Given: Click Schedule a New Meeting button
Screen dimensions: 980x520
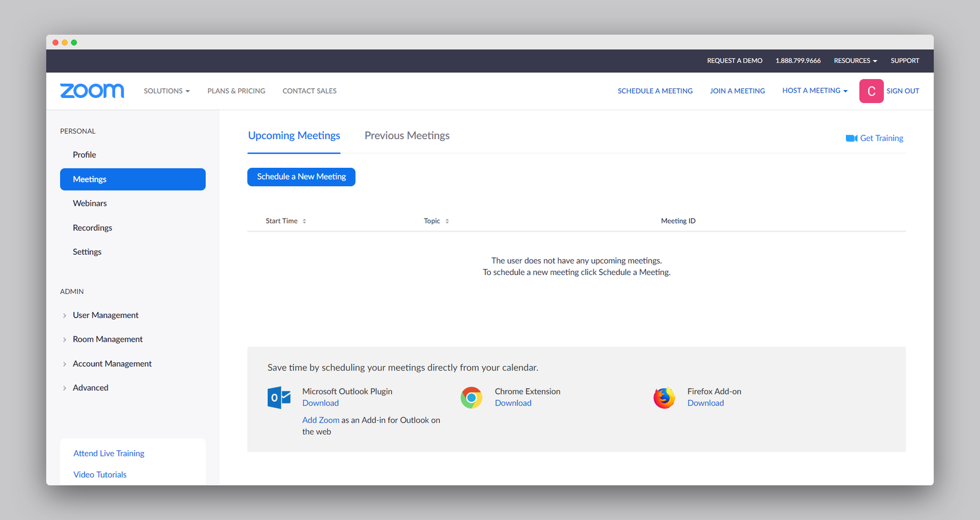Looking at the screenshot, I should click(301, 177).
